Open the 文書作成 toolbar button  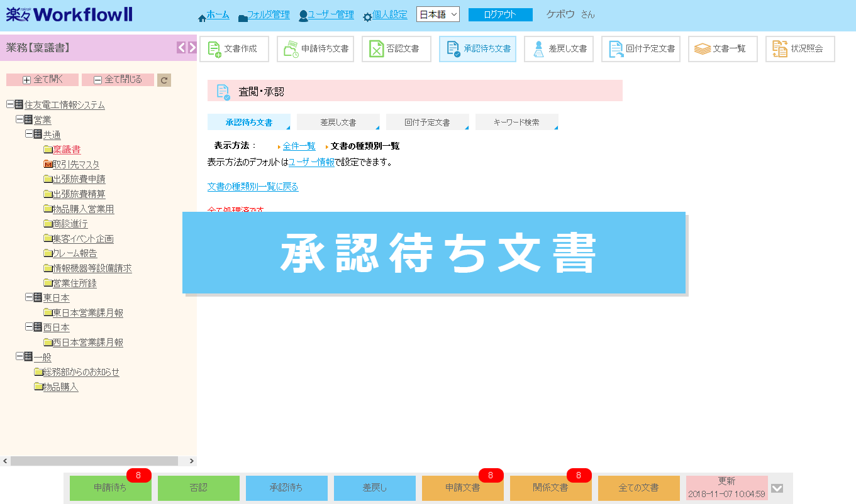234,49
